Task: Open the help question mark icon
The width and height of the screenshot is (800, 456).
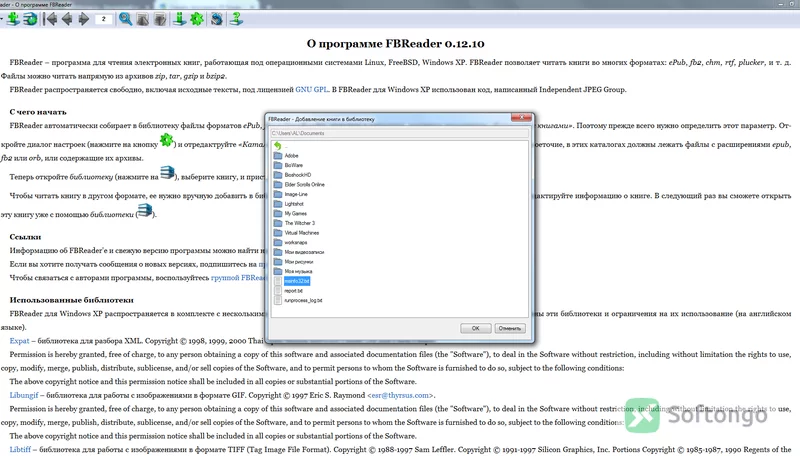Action: [x=236, y=19]
